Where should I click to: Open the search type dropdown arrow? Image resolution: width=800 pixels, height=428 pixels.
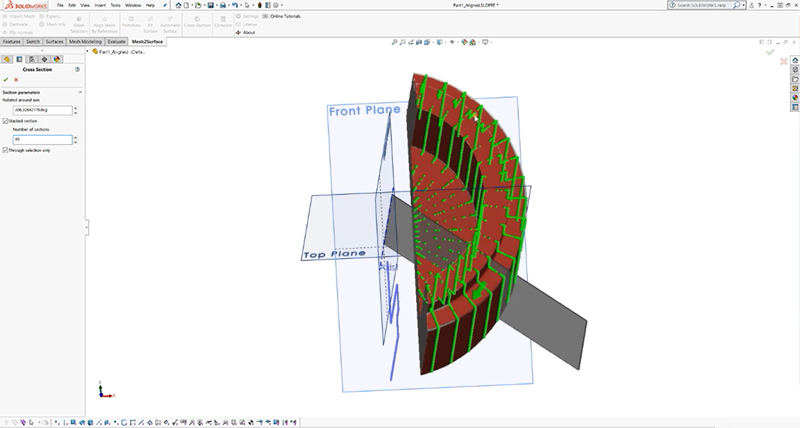point(743,5)
